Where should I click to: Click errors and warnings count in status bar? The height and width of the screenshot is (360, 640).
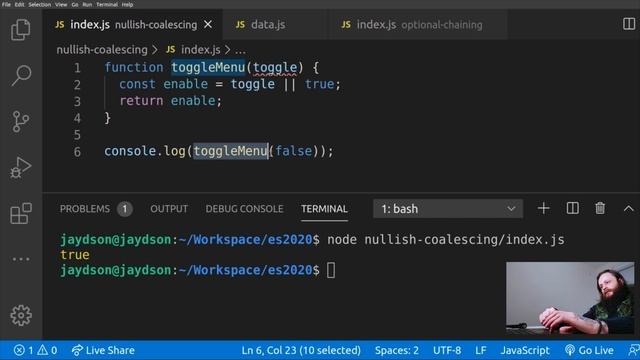coord(36,350)
